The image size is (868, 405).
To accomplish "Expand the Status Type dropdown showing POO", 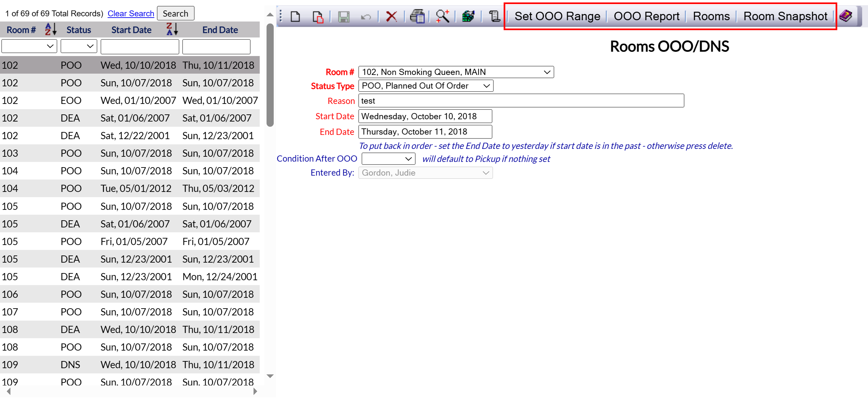I will (x=426, y=86).
